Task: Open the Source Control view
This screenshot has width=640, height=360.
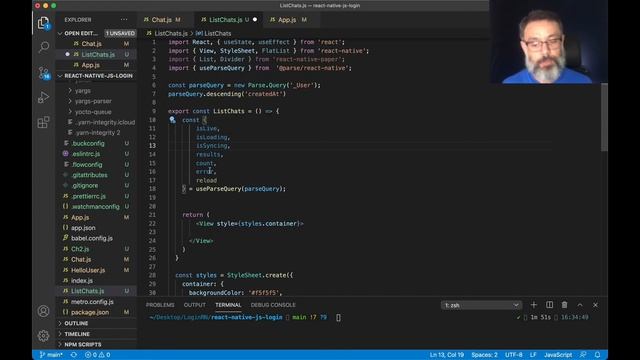Action: [x=43, y=73]
